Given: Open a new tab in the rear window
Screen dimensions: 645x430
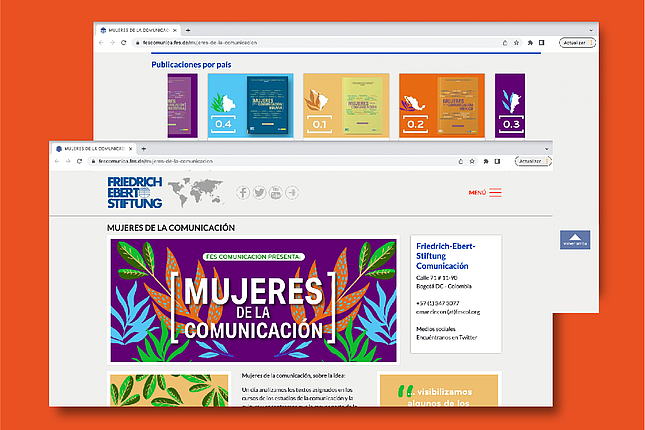Looking at the screenshot, I should [188, 30].
